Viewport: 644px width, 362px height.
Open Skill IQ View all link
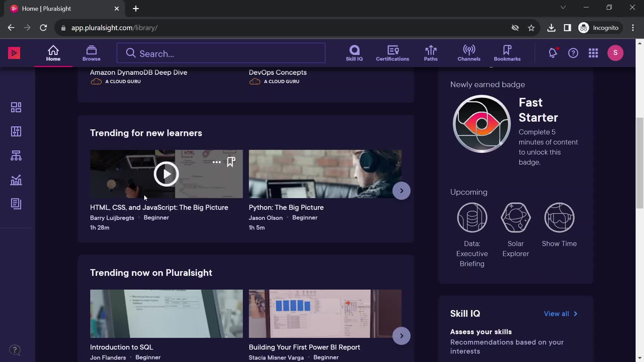tap(560, 314)
